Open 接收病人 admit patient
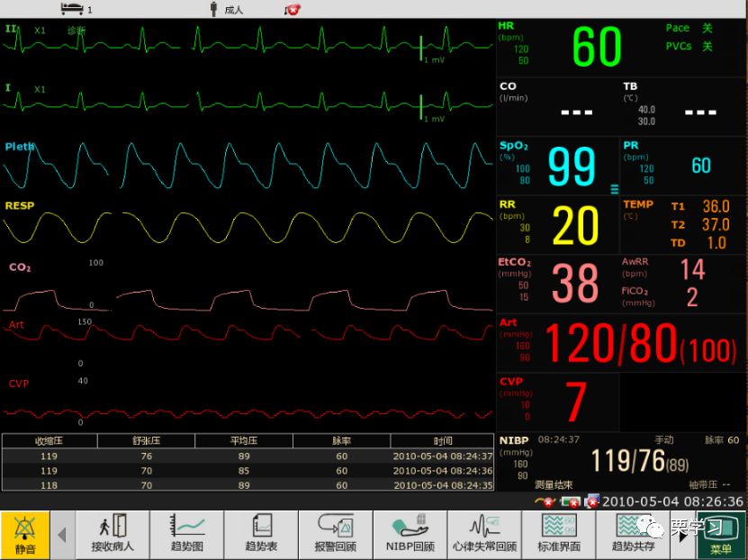This screenshot has height=560, width=748. pos(113,535)
